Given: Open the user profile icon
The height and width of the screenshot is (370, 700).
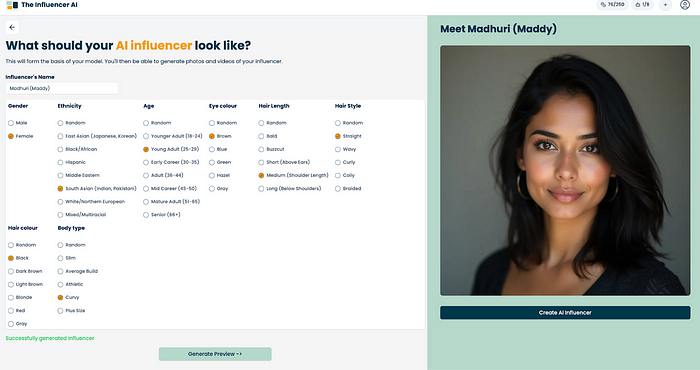Looking at the screenshot, I should (685, 5).
